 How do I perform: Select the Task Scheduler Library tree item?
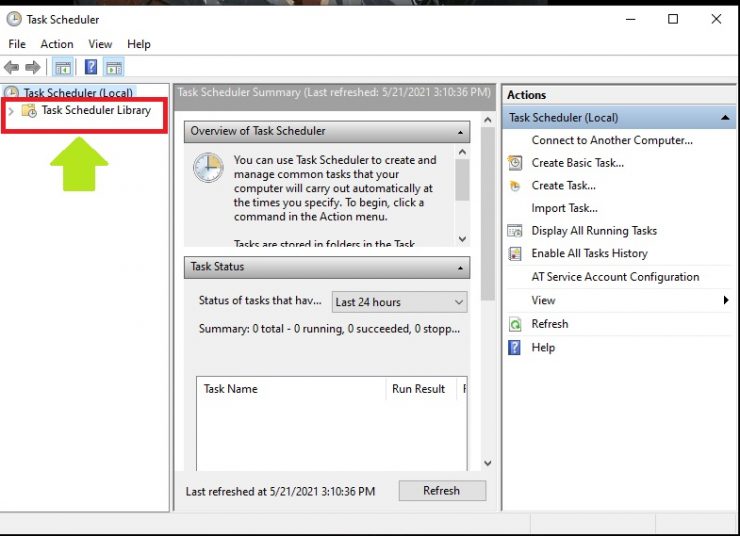click(x=96, y=110)
